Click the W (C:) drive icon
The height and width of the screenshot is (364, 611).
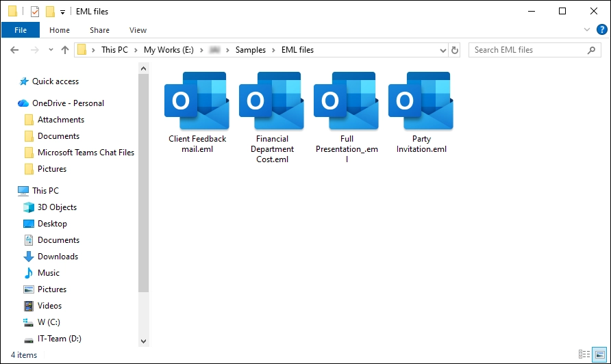coord(29,322)
